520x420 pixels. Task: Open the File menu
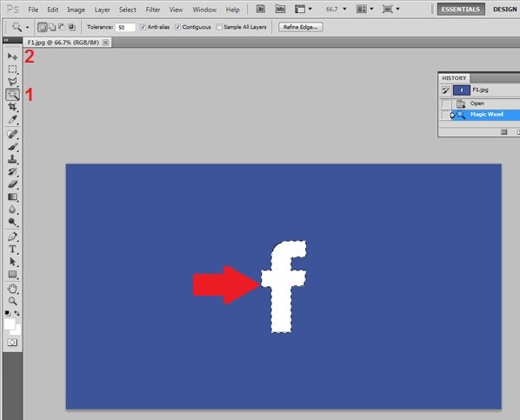click(x=33, y=10)
